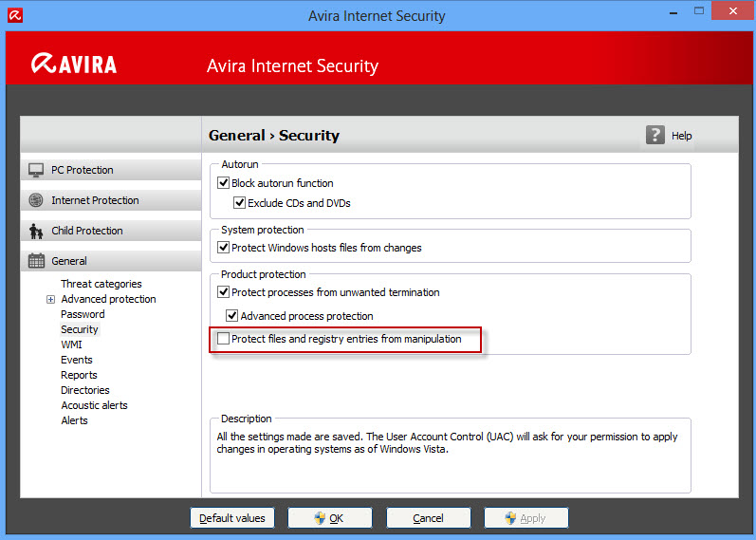Click the Default values button

[232, 518]
